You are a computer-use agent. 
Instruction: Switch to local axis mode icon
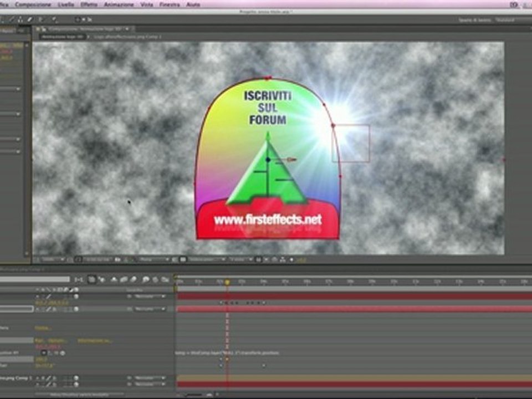click(x=78, y=20)
